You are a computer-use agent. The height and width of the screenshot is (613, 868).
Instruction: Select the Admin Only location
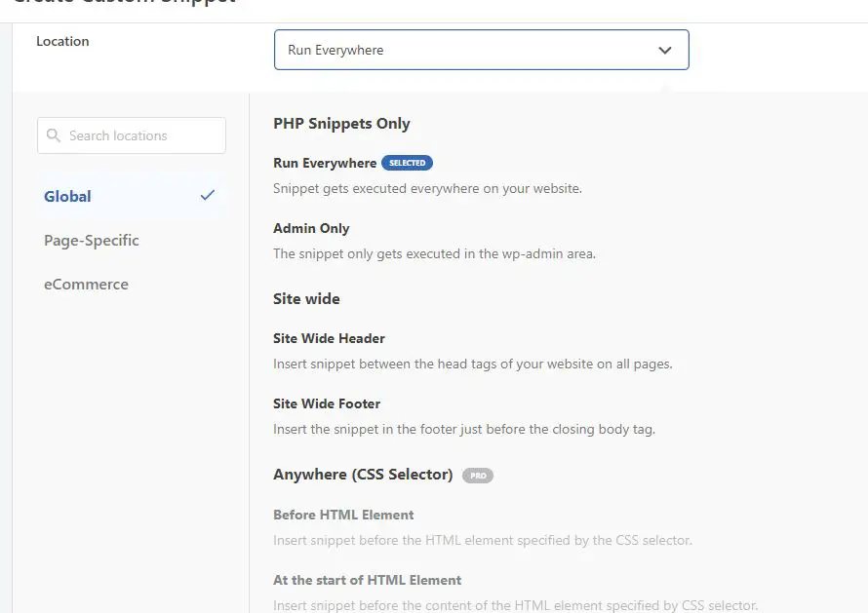click(311, 228)
